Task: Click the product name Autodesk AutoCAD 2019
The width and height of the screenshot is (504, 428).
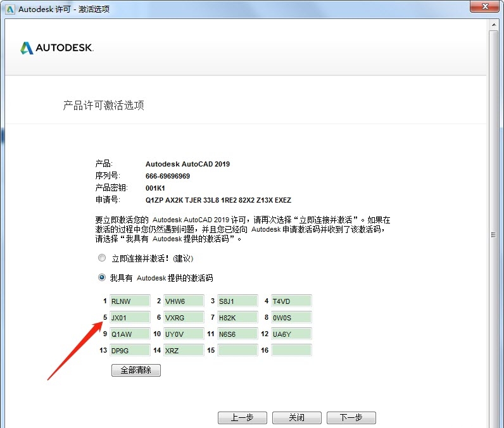Action: pyautogui.click(x=187, y=164)
